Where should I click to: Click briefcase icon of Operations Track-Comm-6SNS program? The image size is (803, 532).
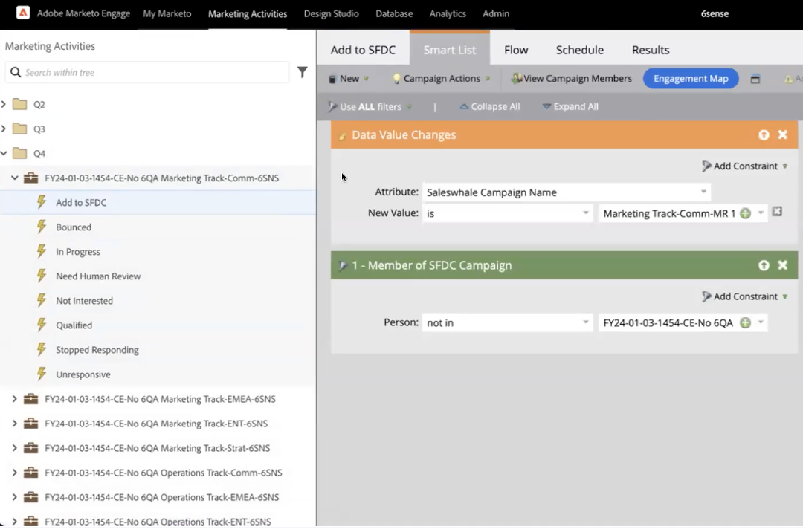pyautogui.click(x=30, y=472)
